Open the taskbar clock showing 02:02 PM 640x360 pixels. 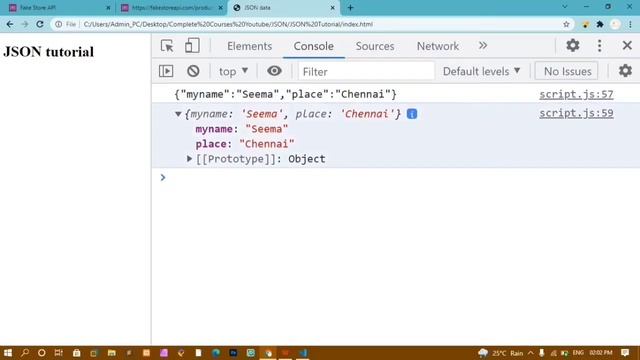(601, 353)
